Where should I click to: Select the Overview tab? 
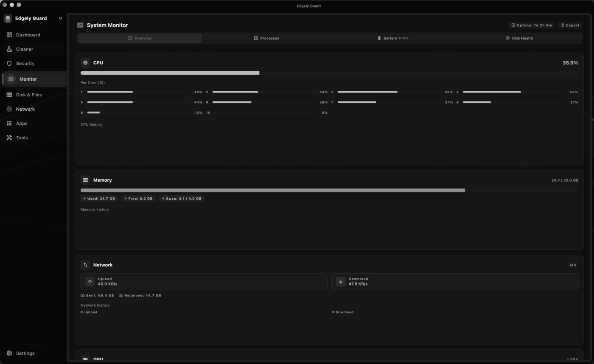140,38
